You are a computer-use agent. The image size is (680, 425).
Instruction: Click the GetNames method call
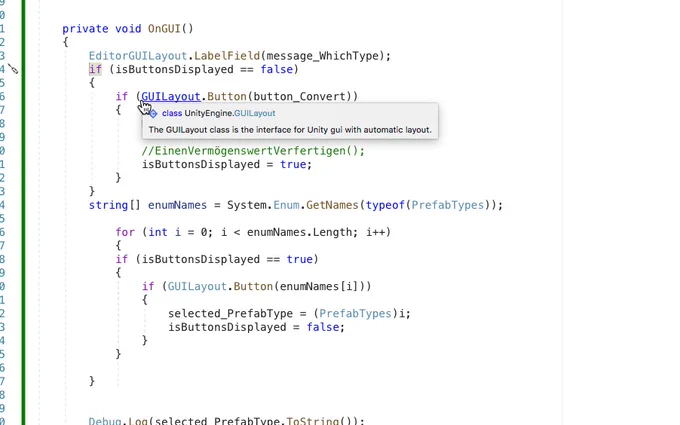pos(332,205)
